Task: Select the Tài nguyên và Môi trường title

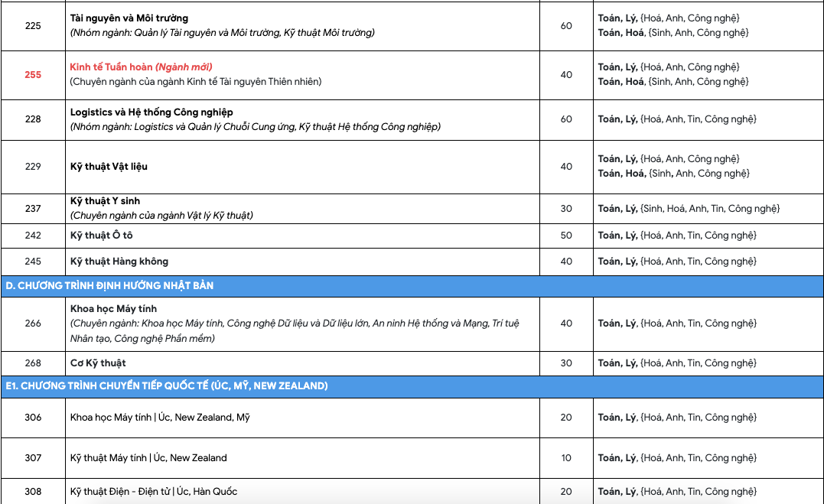Action: (x=129, y=18)
